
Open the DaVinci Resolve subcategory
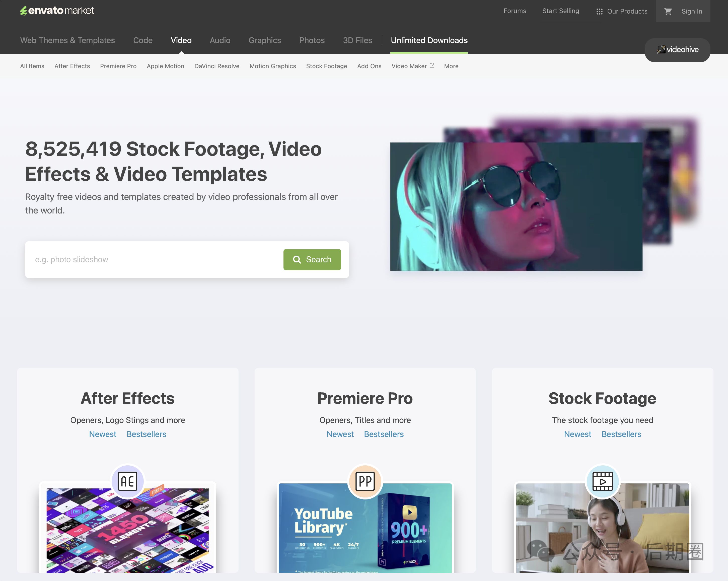(x=217, y=66)
